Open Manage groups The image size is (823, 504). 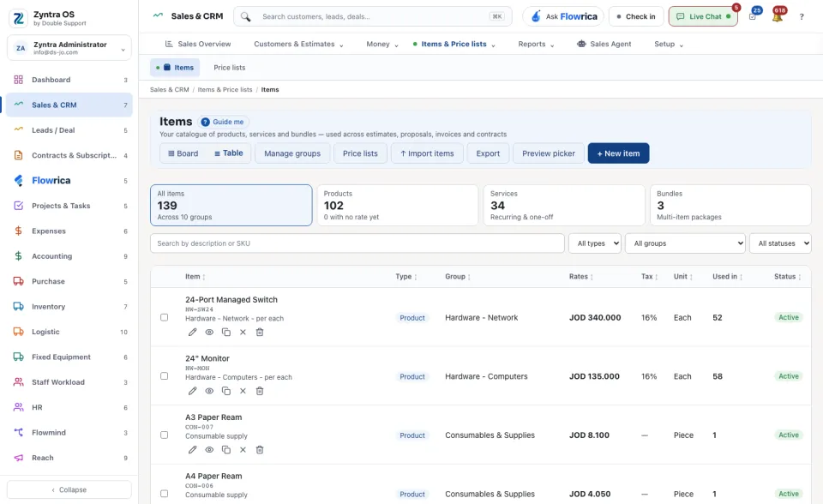point(292,153)
